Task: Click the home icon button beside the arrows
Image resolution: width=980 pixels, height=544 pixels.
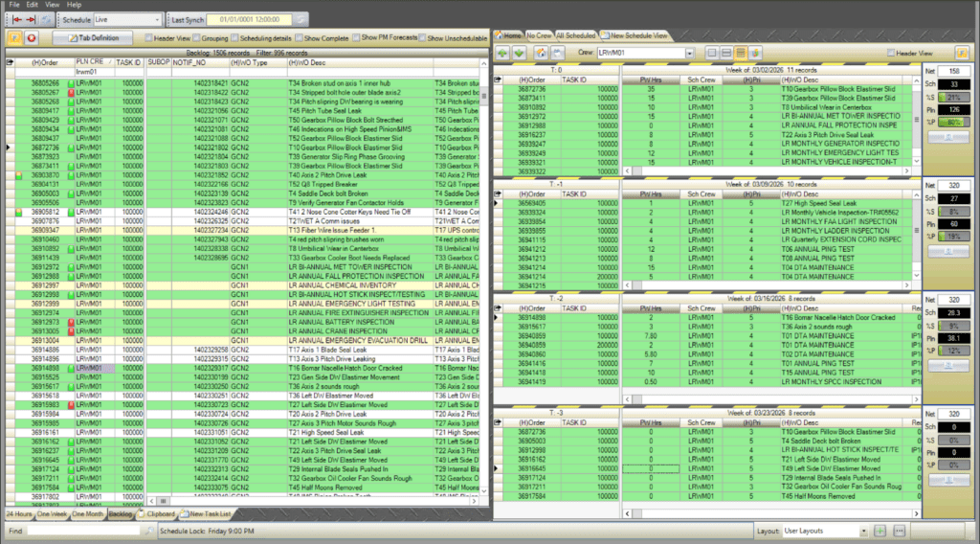Action: tap(540, 53)
